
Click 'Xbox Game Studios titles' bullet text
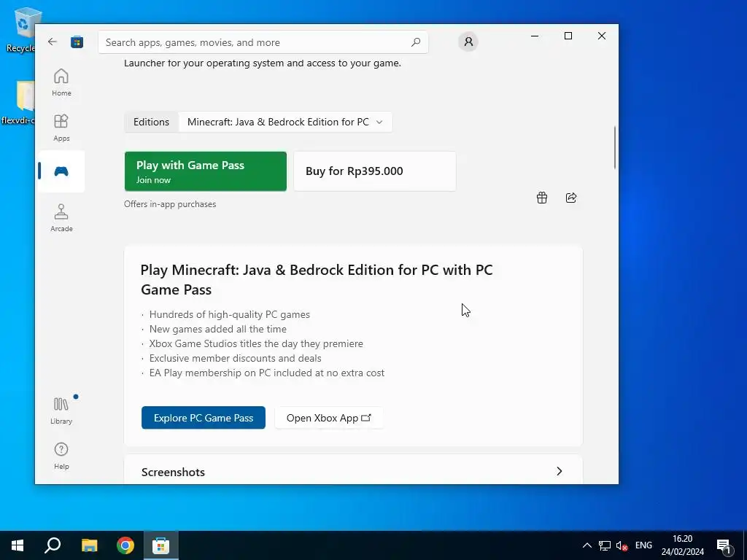coord(256,344)
